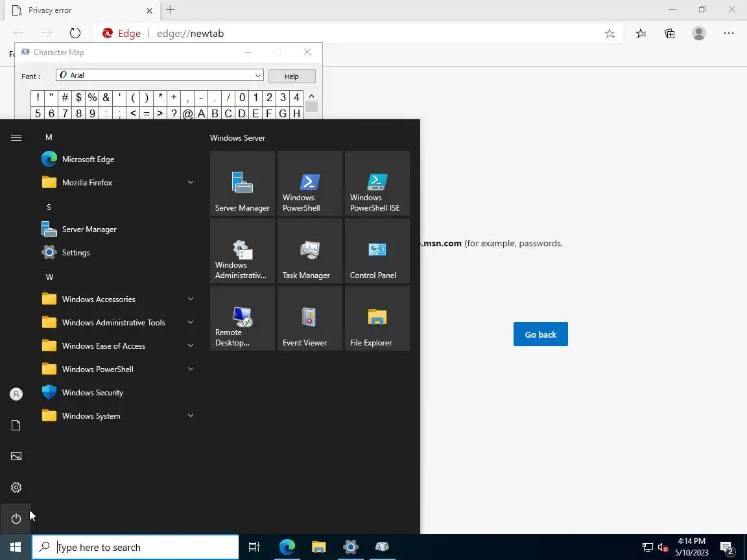Jump to letter W in app list
This screenshot has width=747, height=560.
click(49, 277)
